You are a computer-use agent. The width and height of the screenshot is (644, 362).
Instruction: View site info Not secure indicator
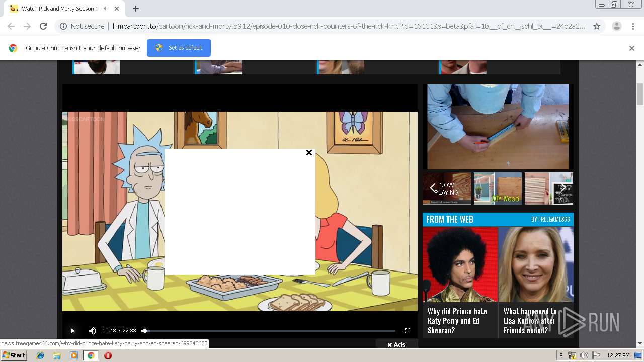point(83,26)
